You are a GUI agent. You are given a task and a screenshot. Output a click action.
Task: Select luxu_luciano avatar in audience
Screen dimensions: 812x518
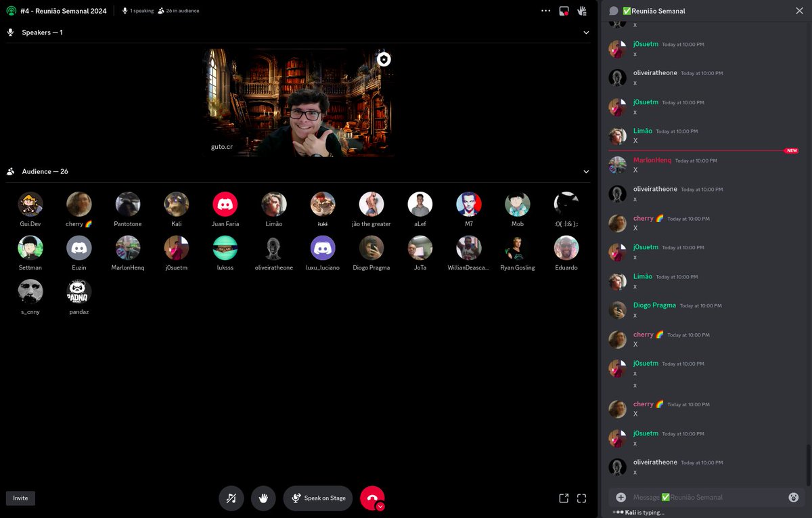(323, 249)
